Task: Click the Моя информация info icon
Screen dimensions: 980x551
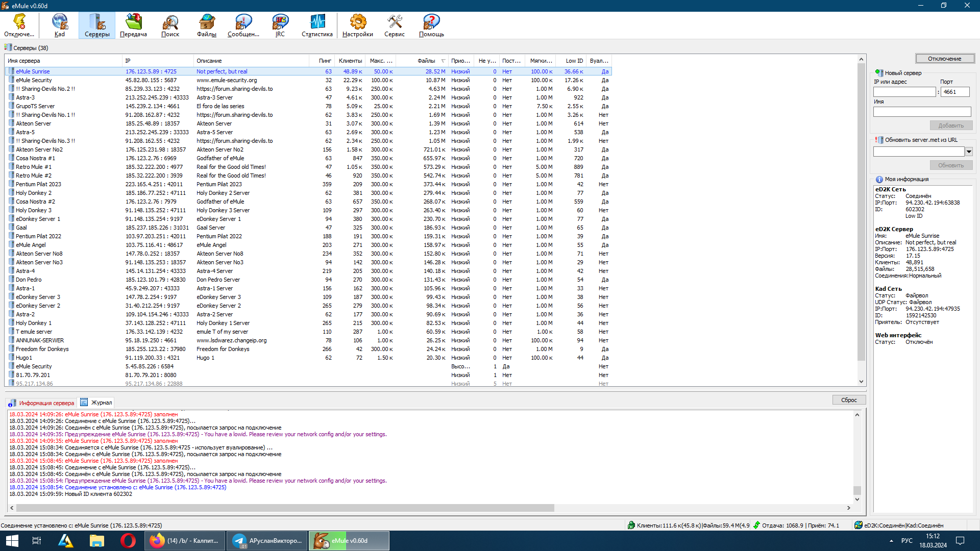Action: click(x=879, y=180)
